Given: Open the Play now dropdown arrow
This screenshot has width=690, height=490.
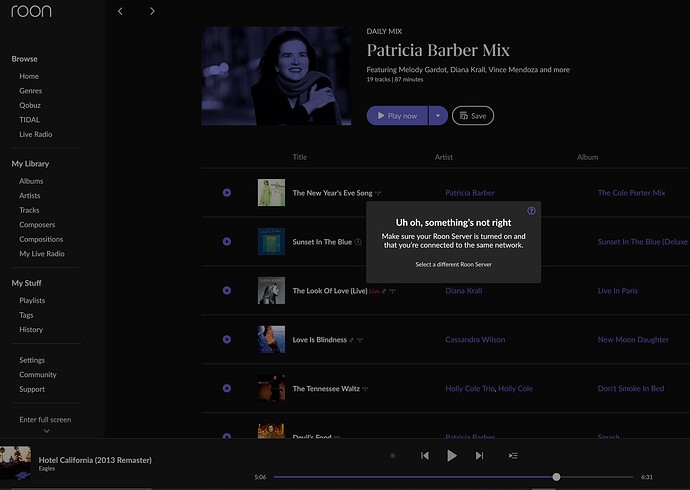Looking at the screenshot, I should pos(438,116).
